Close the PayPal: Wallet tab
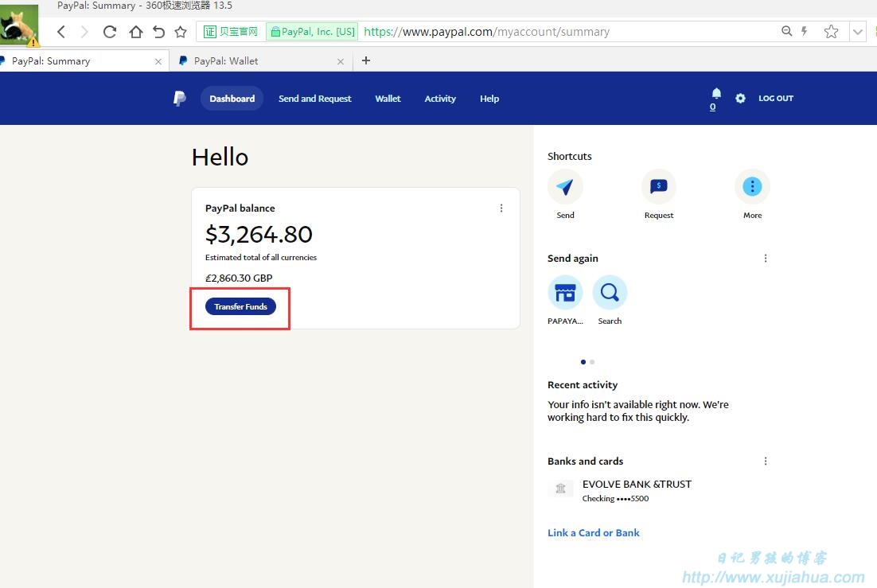This screenshot has width=877, height=588. 341,61
